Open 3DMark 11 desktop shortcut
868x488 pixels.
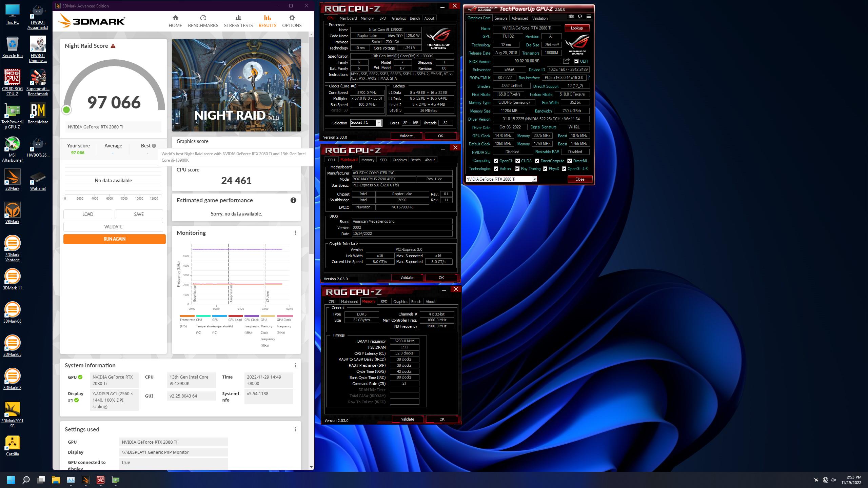[x=13, y=279]
